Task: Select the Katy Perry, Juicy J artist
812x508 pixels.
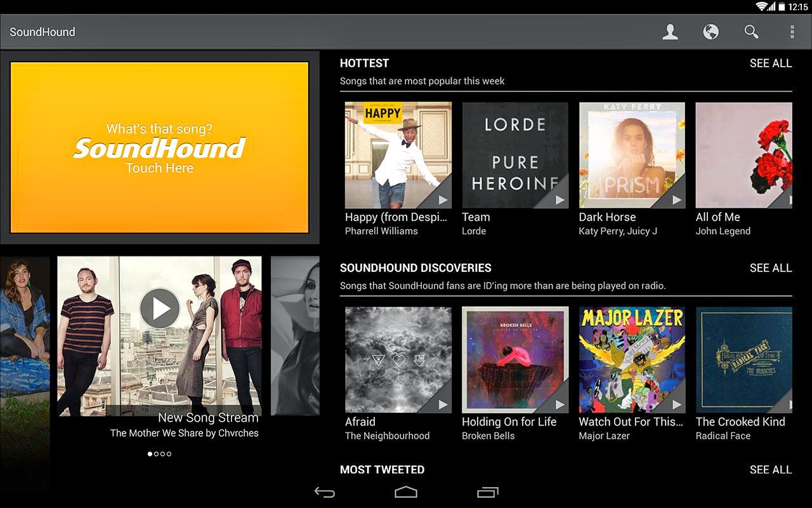Action: point(618,231)
